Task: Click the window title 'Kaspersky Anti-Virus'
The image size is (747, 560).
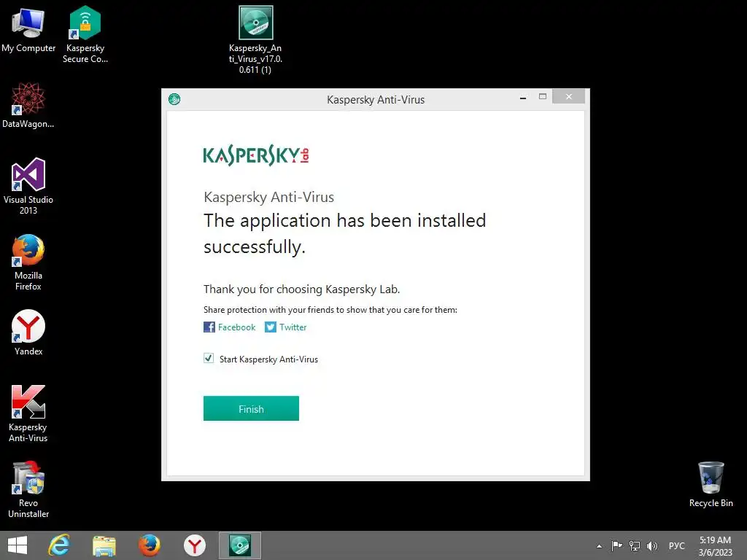Action: click(376, 99)
